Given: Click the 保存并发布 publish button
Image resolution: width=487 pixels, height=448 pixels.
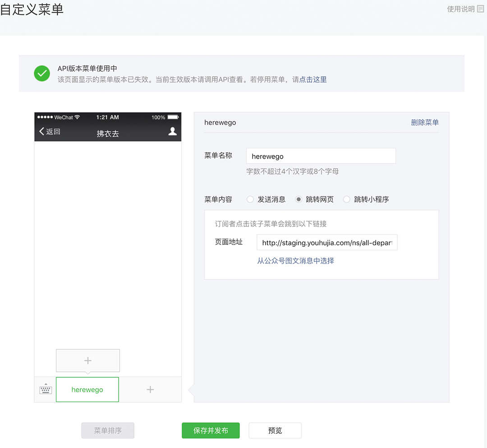Looking at the screenshot, I should [x=211, y=430].
